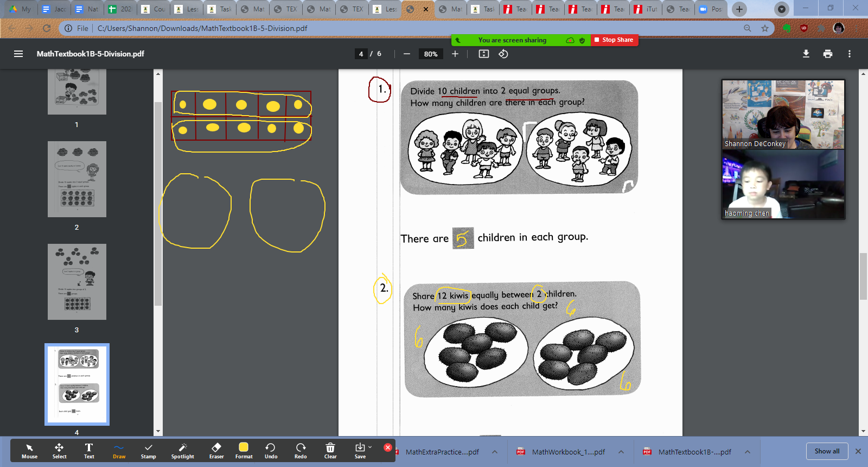Screen dimensions: 868x467
Task: Open the tab search dropdown
Action: pyautogui.click(x=781, y=9)
